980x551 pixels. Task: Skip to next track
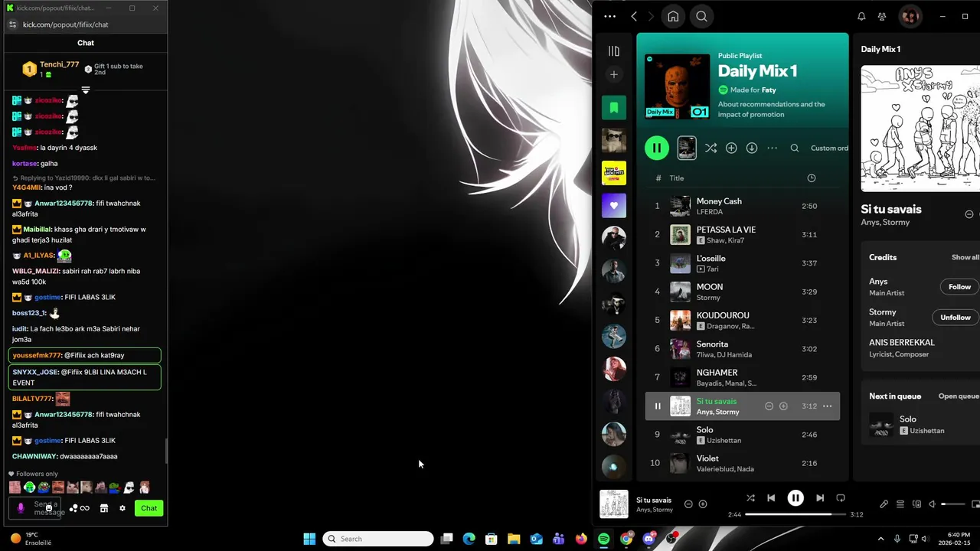click(x=820, y=498)
